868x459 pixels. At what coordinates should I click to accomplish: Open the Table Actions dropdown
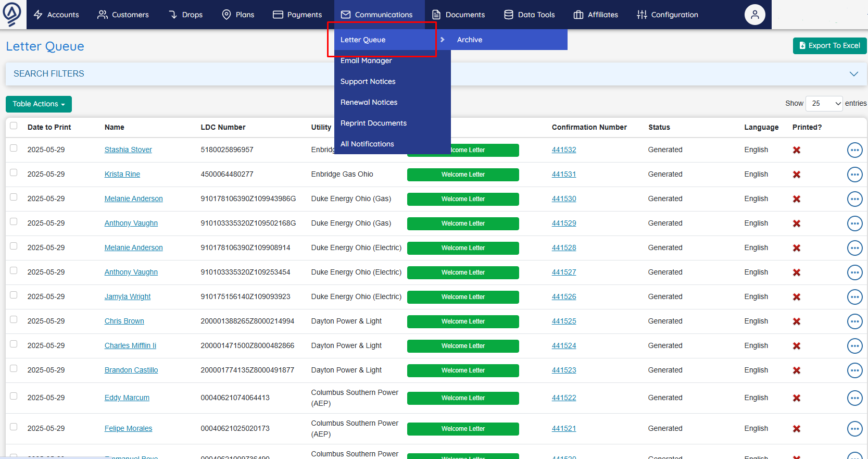pyautogui.click(x=39, y=104)
